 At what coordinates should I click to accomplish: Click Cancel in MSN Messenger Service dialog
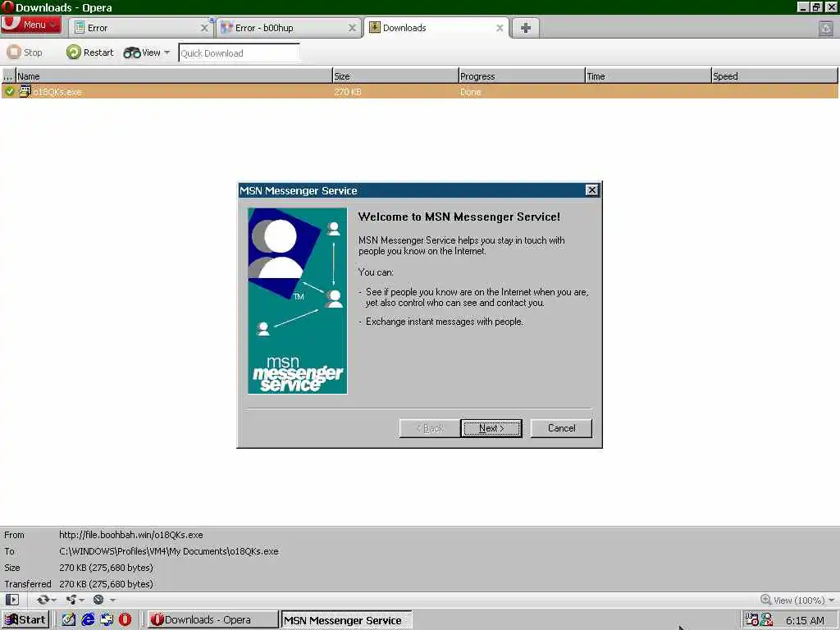pyautogui.click(x=561, y=428)
